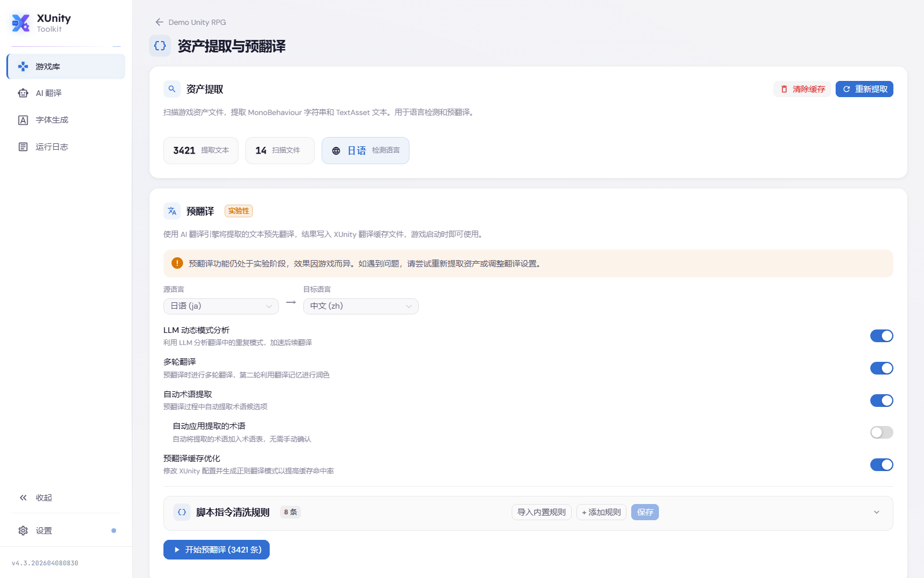924x578 pixels.
Task: Click the orange warning icon in the notice
Action: 177,263
